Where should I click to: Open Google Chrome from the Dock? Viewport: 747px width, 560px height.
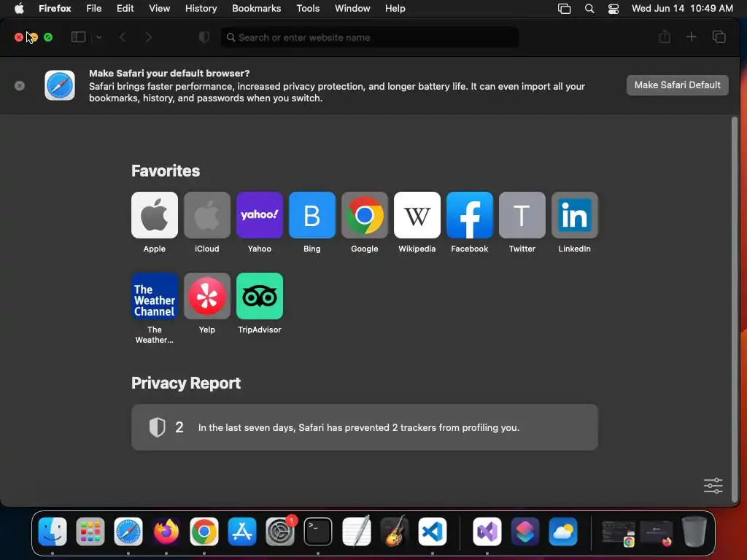point(204,532)
